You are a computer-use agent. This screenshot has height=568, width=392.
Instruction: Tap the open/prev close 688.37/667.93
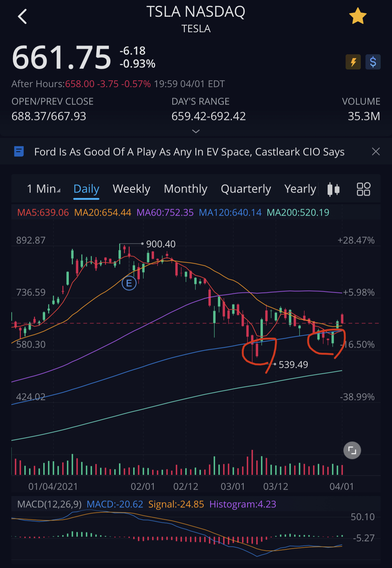49,116
